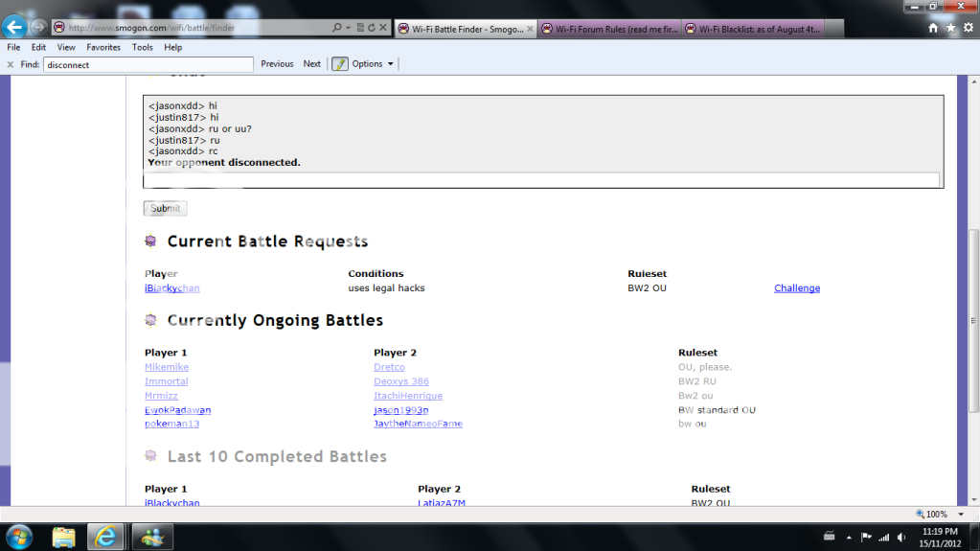
Task: Click the network signal tray icon
Action: pos(884,538)
